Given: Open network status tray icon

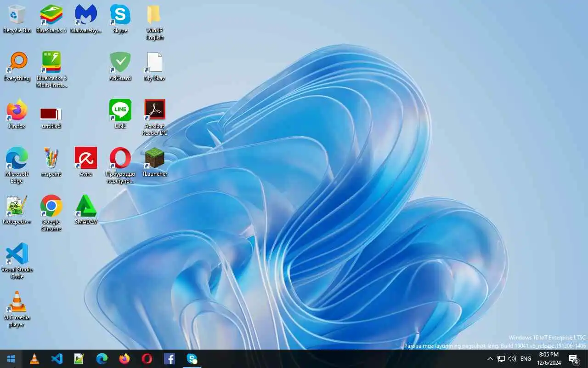Looking at the screenshot, I should [501, 359].
